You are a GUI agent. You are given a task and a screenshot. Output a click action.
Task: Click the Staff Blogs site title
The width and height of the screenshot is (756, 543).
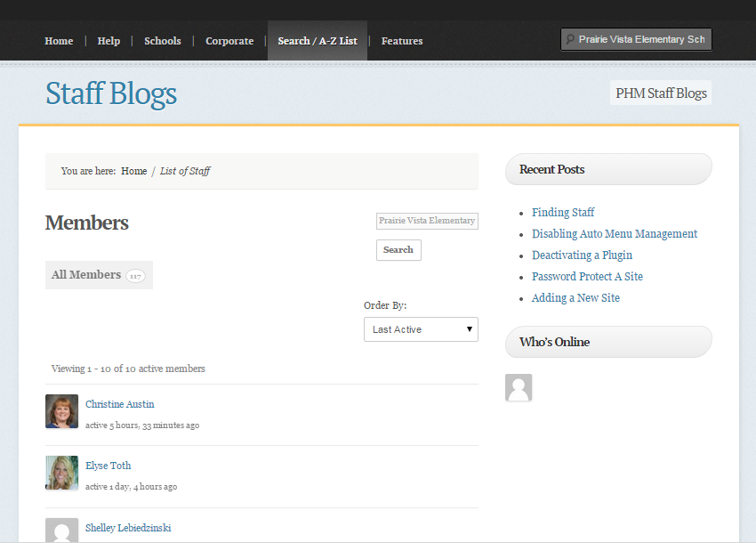[x=111, y=93]
